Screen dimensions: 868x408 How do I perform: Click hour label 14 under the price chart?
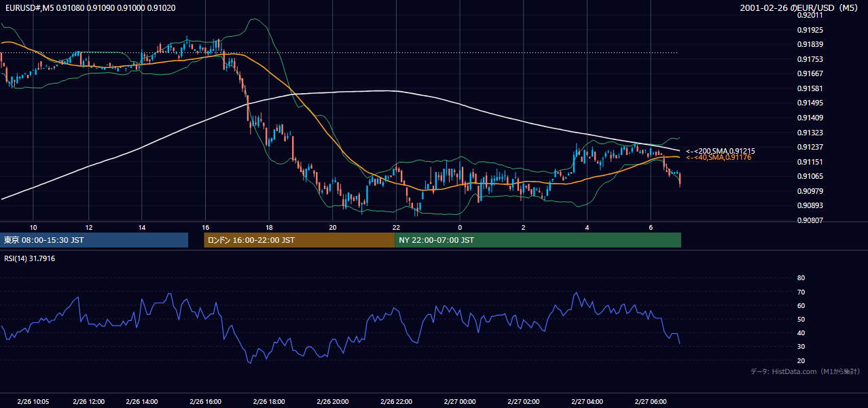tap(141, 227)
